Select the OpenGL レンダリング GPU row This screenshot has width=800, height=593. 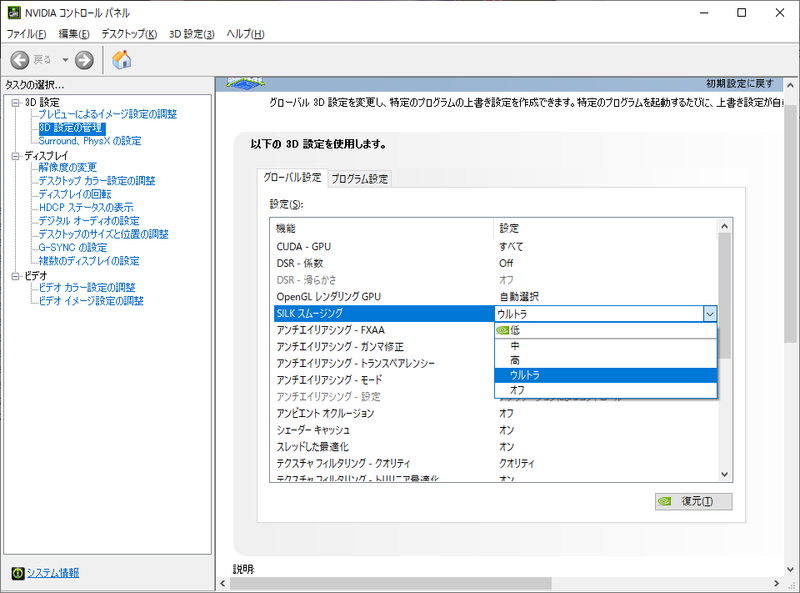pos(495,296)
